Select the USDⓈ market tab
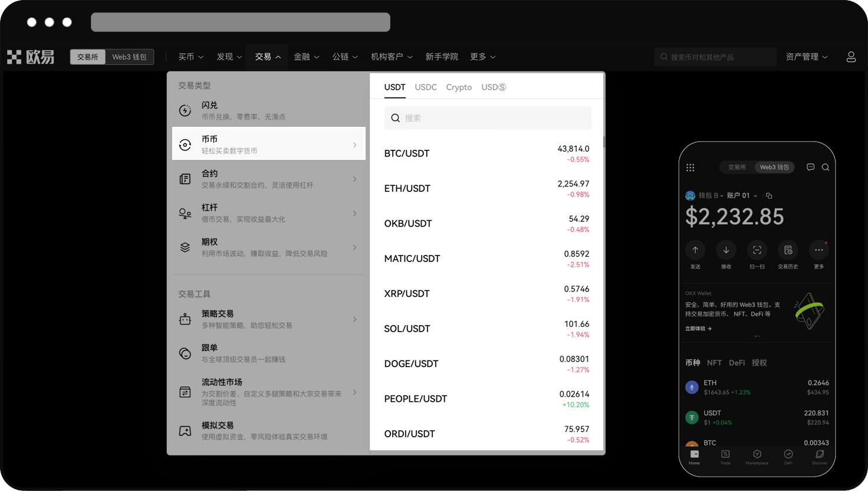The height and width of the screenshot is (491, 868). [x=494, y=87]
